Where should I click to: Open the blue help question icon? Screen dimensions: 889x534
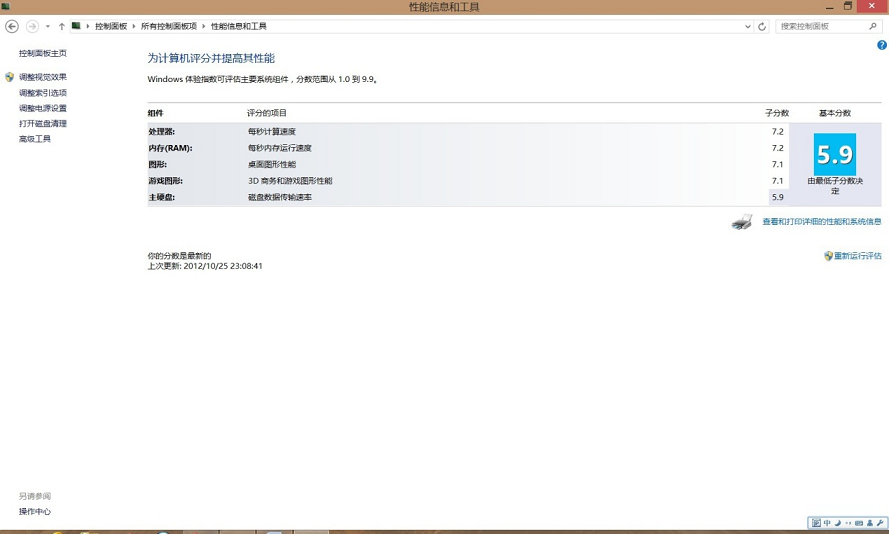pyautogui.click(x=882, y=45)
